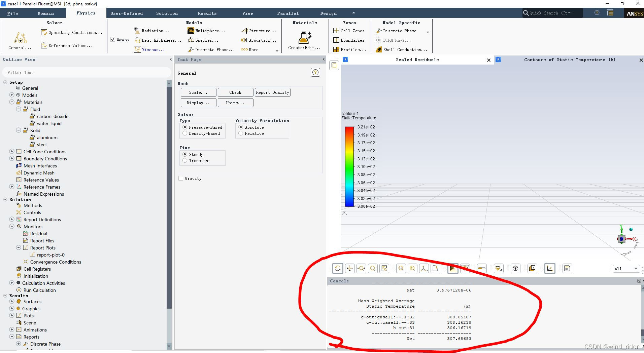
Task: Expand Calculation Activities node
Action: click(12, 283)
